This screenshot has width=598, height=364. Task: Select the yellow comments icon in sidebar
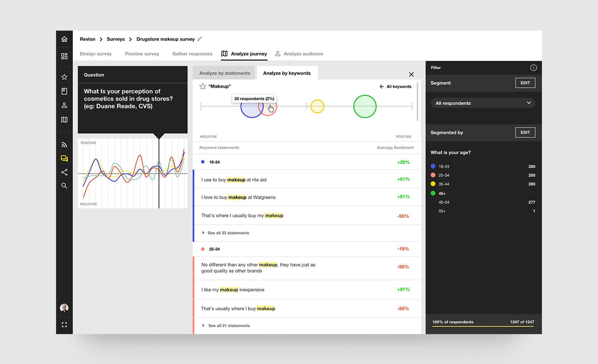click(64, 159)
